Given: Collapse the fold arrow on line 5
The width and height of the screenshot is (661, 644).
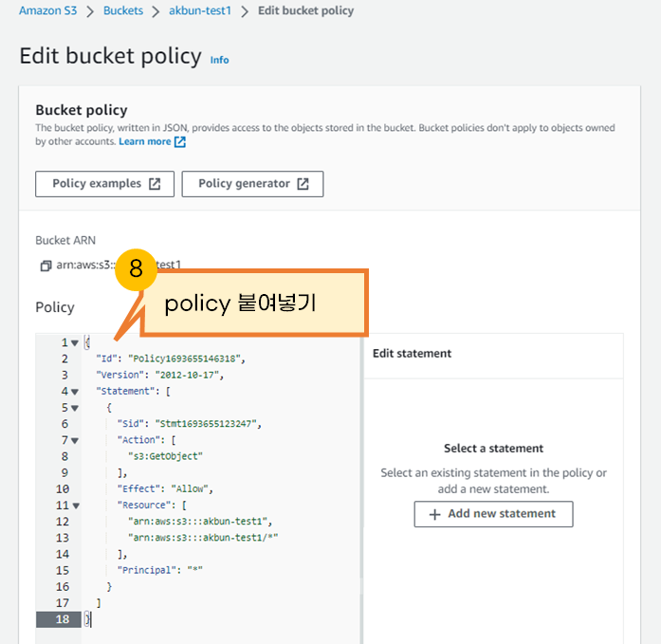Looking at the screenshot, I should tap(75, 408).
